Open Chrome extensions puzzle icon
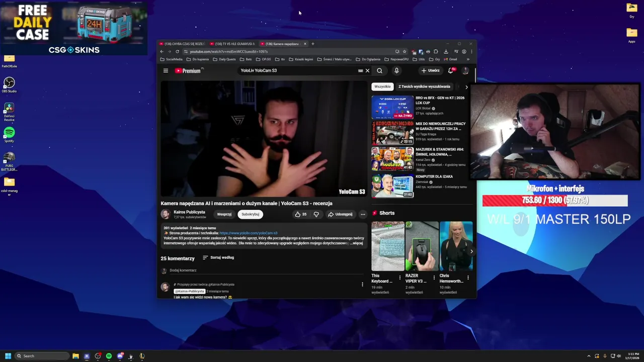 [x=436, y=51]
